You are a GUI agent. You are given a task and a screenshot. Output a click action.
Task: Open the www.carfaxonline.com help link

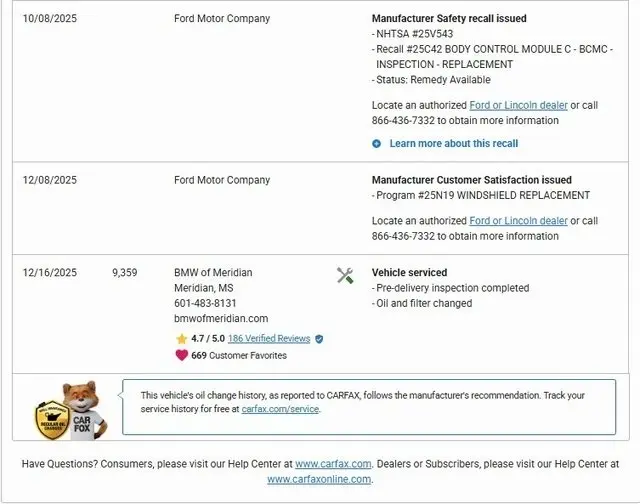pyautogui.click(x=319, y=479)
